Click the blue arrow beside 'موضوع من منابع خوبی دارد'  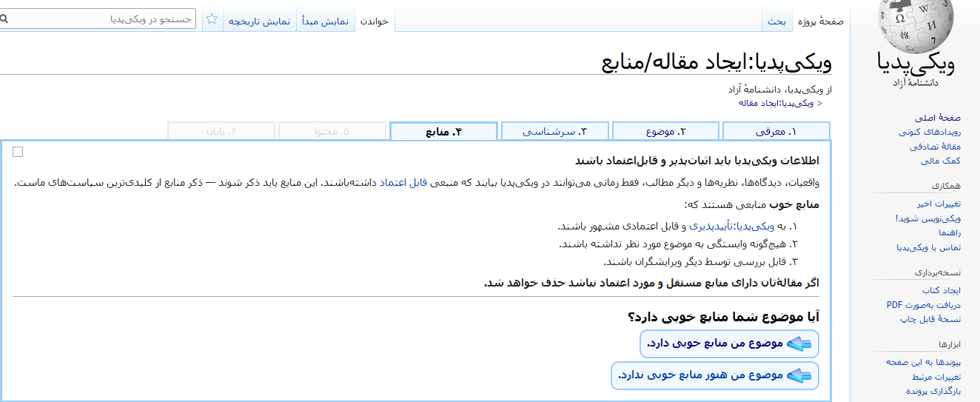coord(799,344)
